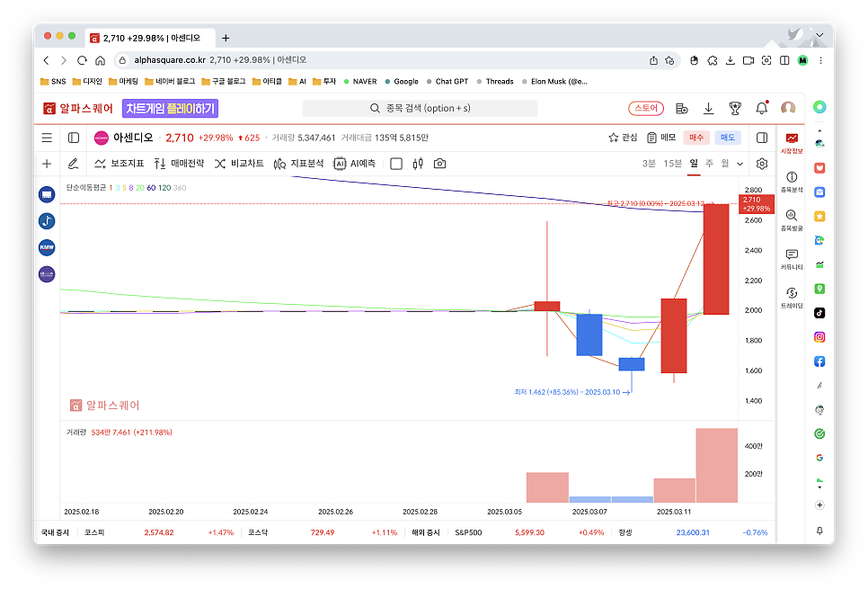Open 시장정보 market info panel
Viewport: 868px width, 589px height.
pos(792,143)
